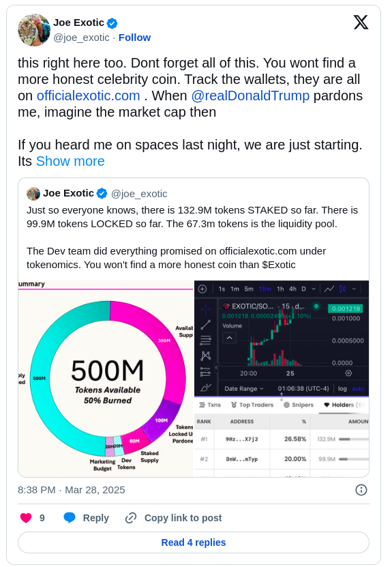
Task: Click the Follow link
Action: 134,38
